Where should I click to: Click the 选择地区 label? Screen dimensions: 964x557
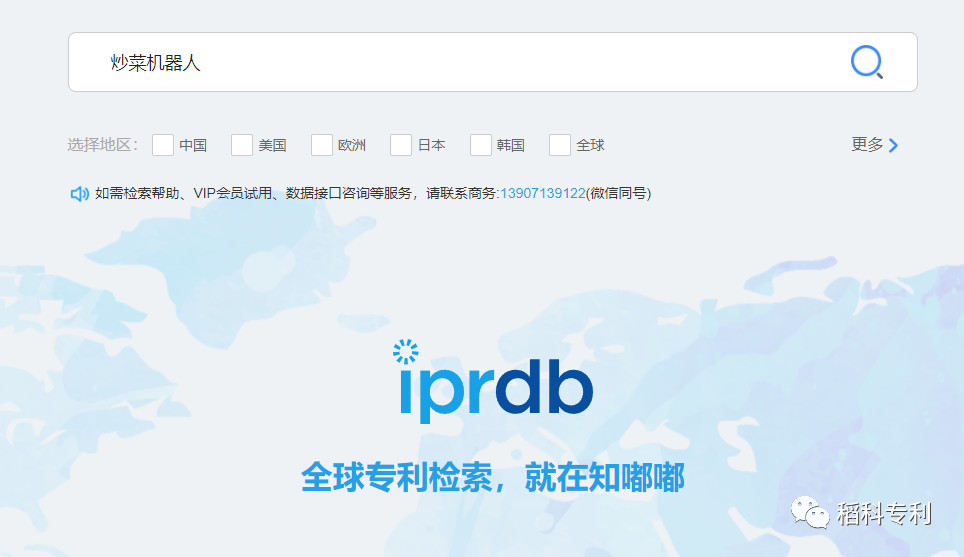(102, 145)
